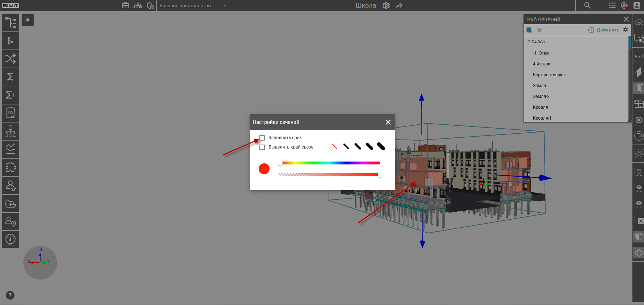Open notifications bell icon
644x305 pixels.
[624, 5]
